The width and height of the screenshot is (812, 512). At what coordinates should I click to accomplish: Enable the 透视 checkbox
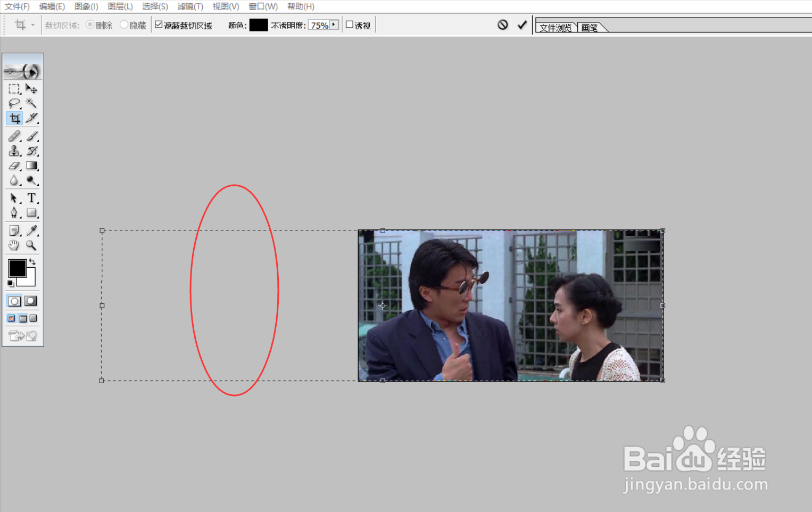[350, 24]
